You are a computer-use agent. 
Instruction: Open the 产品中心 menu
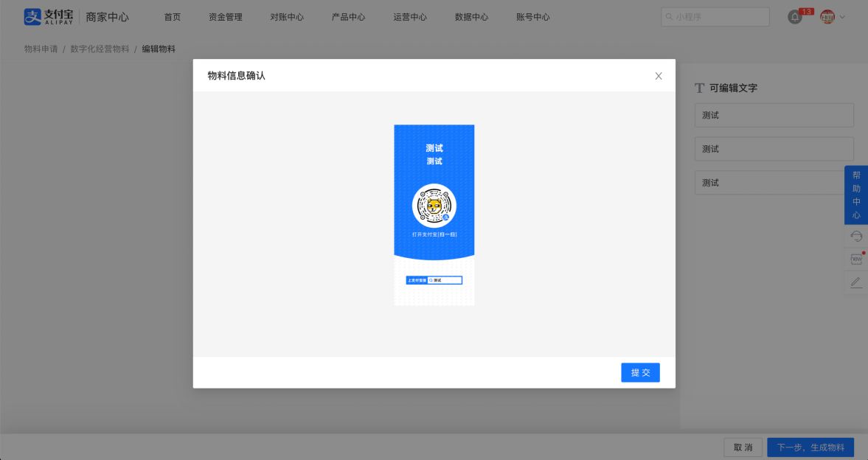[348, 17]
